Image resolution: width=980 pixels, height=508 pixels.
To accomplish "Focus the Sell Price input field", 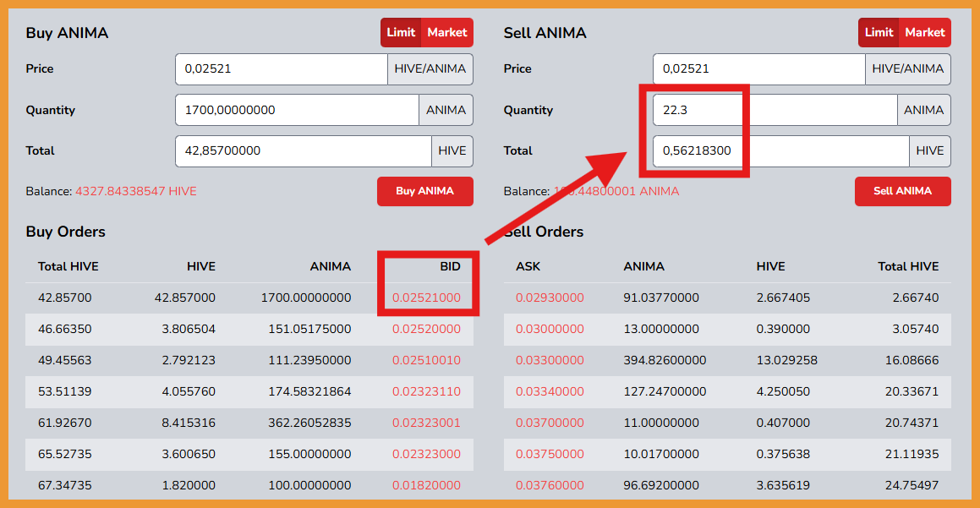I will 758,68.
